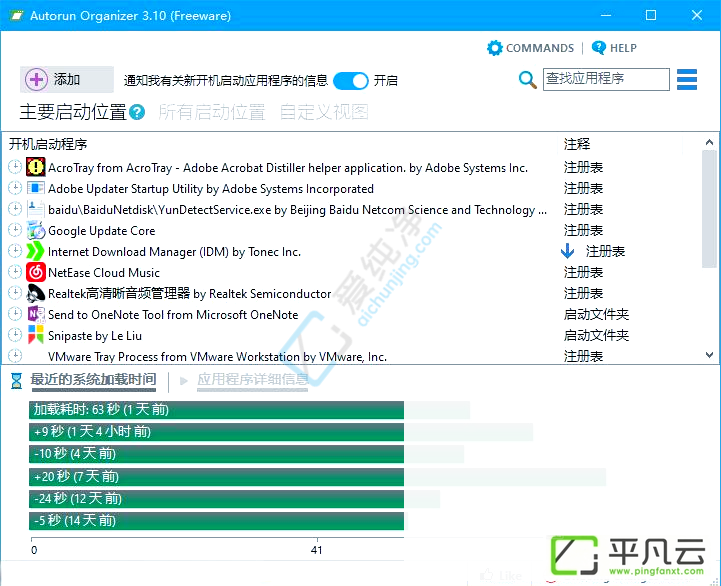Click the Realtek audio manager icon

coord(35,293)
